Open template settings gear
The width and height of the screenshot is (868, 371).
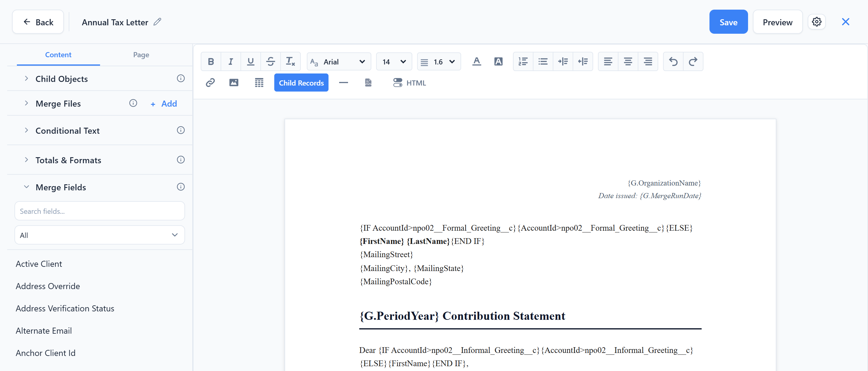[816, 22]
